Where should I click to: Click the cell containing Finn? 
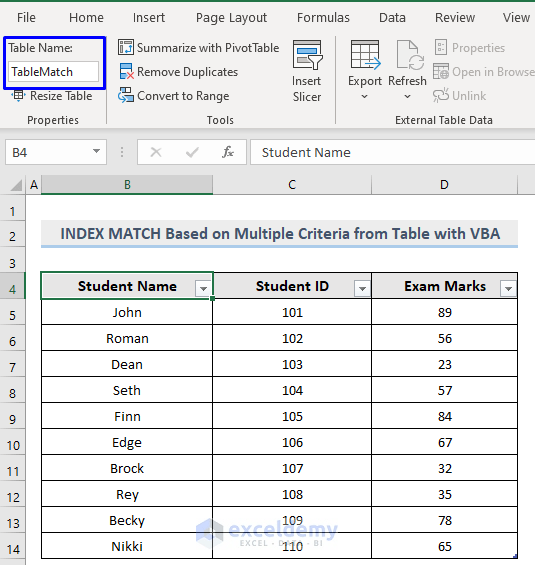[127, 416]
